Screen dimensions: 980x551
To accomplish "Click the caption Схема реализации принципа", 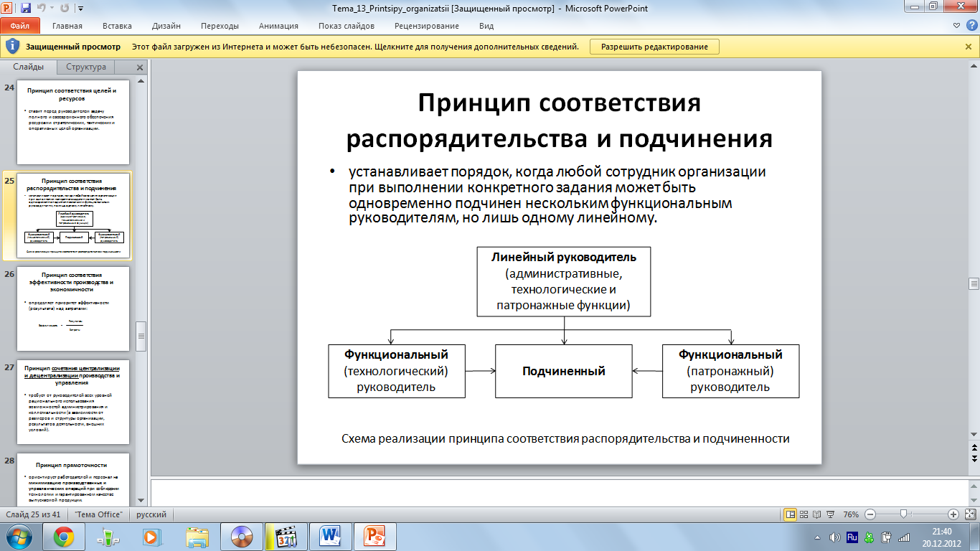I will (x=565, y=438).
